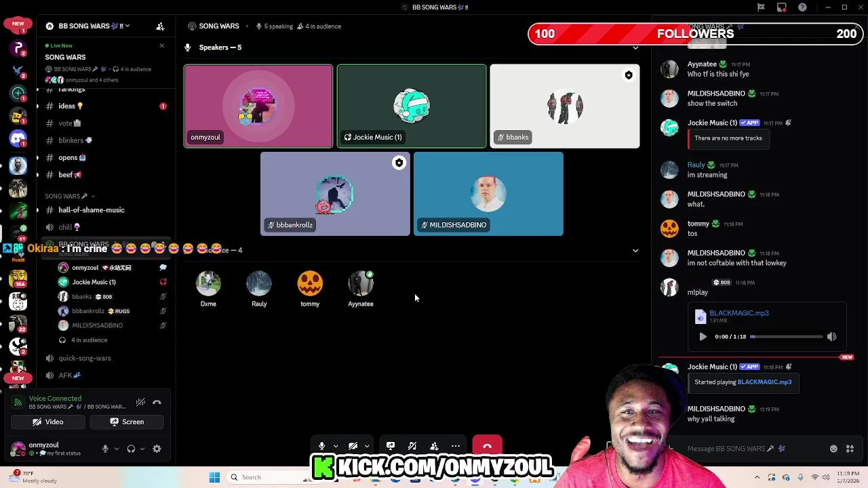Select Jockie Music (1) in voice member list
Screen dimensions: 868x488
point(112,282)
